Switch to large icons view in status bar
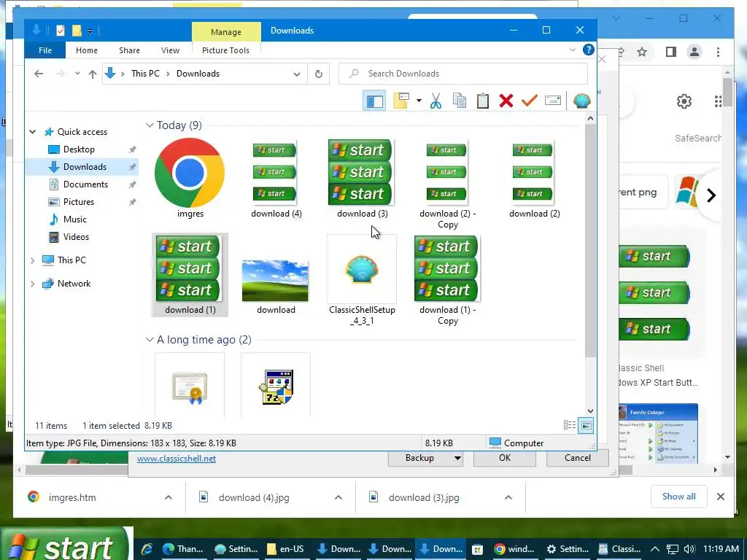Viewport: 747px width, 560px height. [x=586, y=425]
